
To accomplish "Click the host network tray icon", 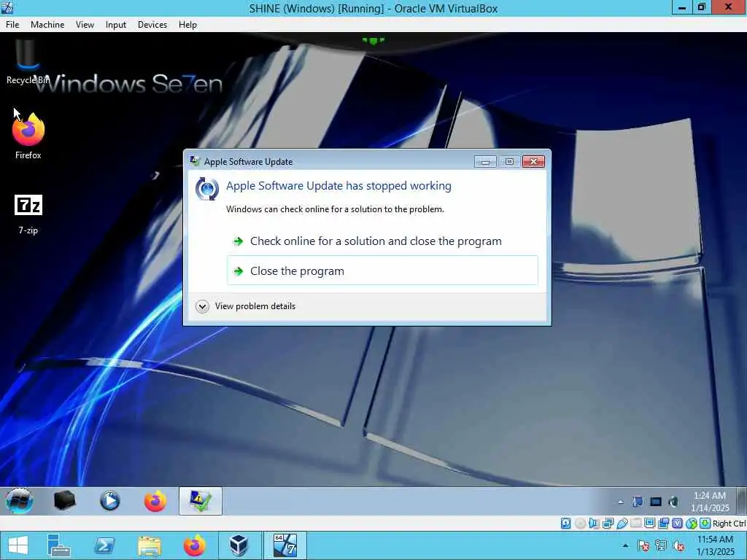I will (x=661, y=545).
